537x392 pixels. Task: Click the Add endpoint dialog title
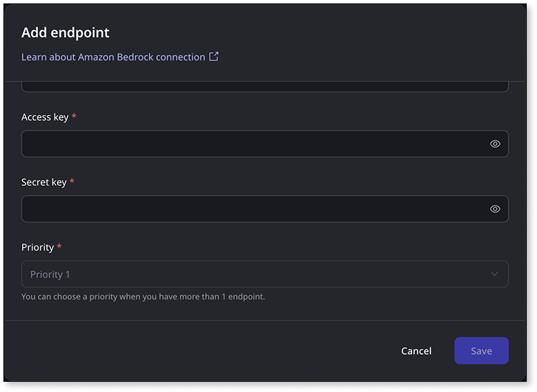[65, 33]
